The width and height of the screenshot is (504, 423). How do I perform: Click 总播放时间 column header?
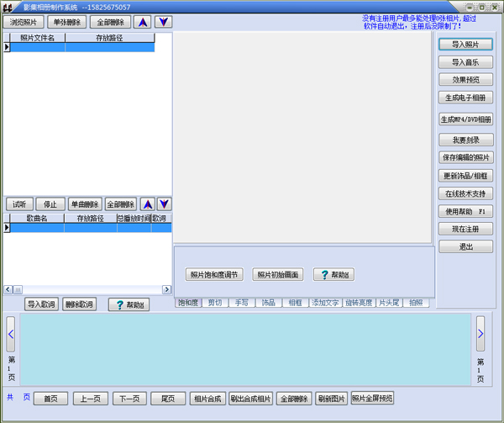[x=134, y=219]
